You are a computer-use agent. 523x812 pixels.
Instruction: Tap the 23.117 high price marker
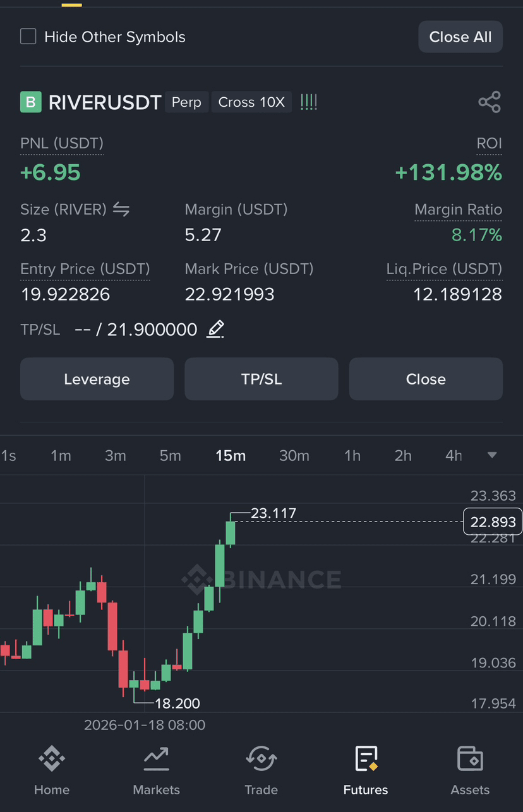tap(274, 513)
